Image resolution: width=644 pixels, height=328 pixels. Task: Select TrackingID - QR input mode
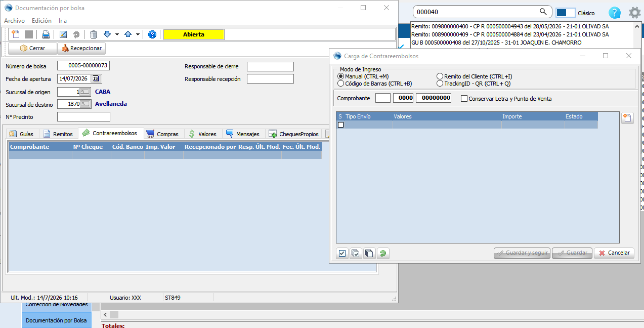click(x=440, y=84)
